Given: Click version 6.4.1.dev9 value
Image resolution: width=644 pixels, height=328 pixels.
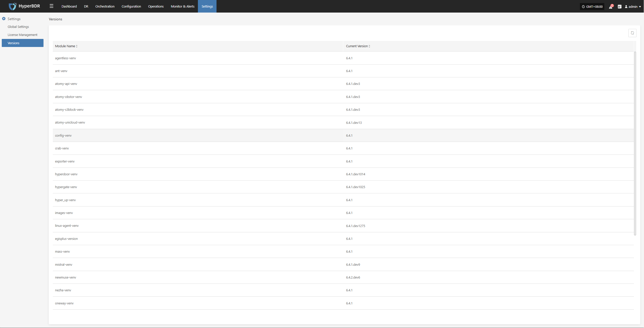Looking at the screenshot, I should pos(353,264).
